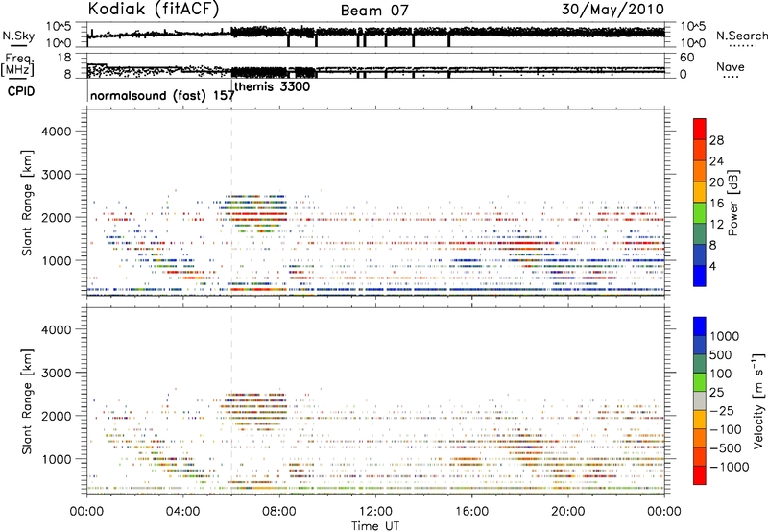Click '3000' range tick on power panel
The height and width of the screenshot is (532, 768).
[x=56, y=175]
